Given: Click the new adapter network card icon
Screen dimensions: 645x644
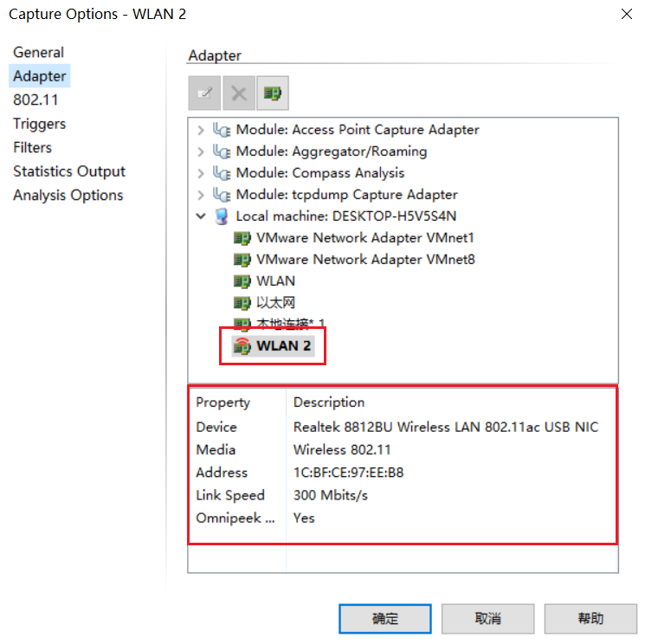Looking at the screenshot, I should 273,93.
